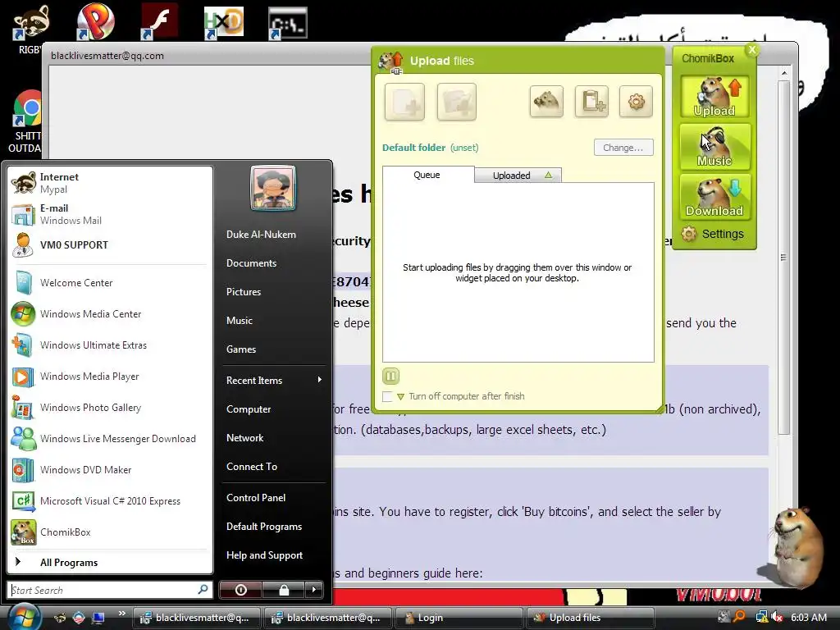Click the taskbar clock 6:03 AM
Image resolution: width=840 pixels, height=630 pixels.
tap(808, 617)
